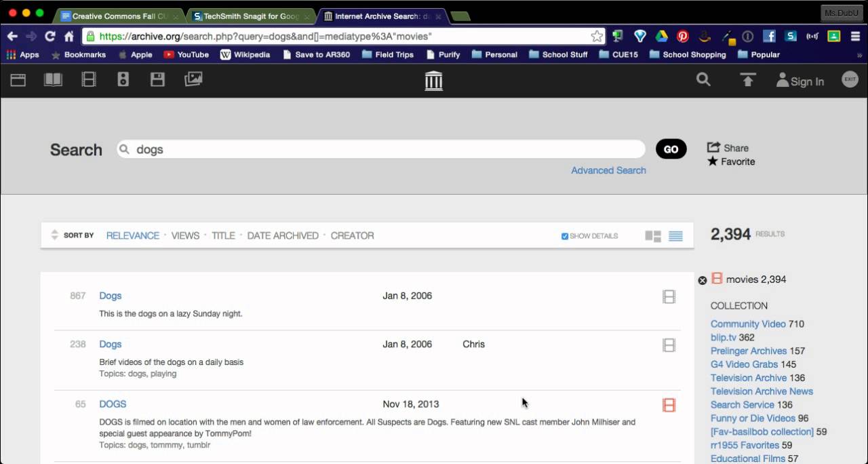Filter by G4 Video Grabs collection

(x=744, y=364)
